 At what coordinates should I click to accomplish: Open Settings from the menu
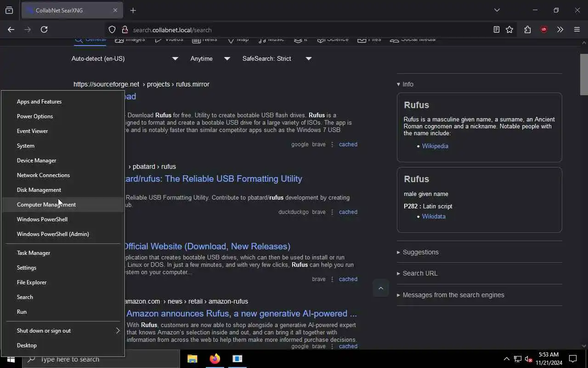coord(63,268)
